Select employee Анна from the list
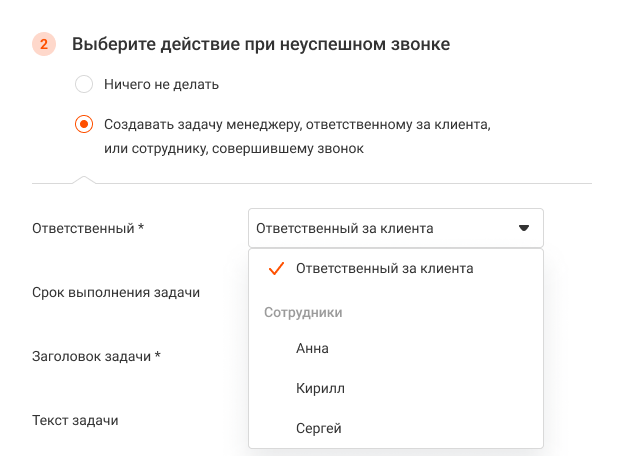Image resolution: width=624 pixels, height=456 pixels. pyautogui.click(x=312, y=348)
